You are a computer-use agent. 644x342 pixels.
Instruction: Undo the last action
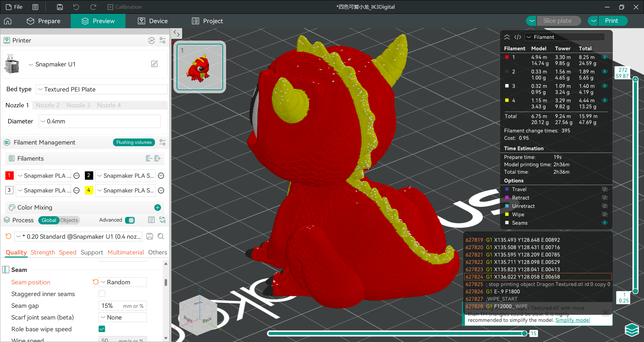coord(76,7)
